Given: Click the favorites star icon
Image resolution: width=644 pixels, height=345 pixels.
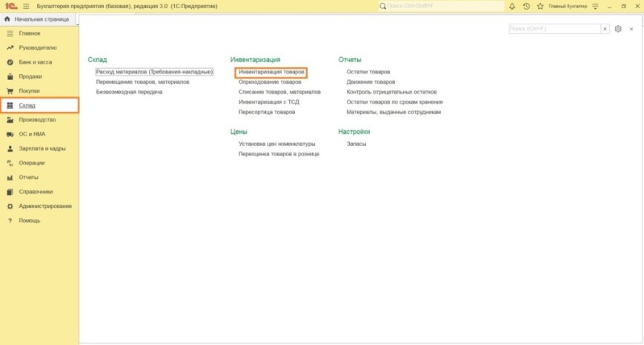Looking at the screenshot, I should 540,6.
